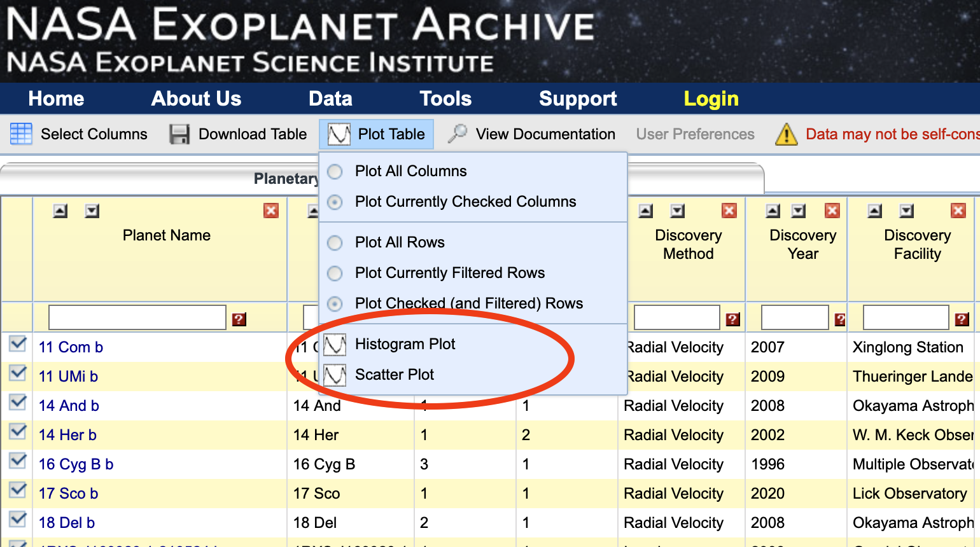The image size is (980, 547).
Task: Sort Discovery Facility column ascending
Action: tap(875, 211)
